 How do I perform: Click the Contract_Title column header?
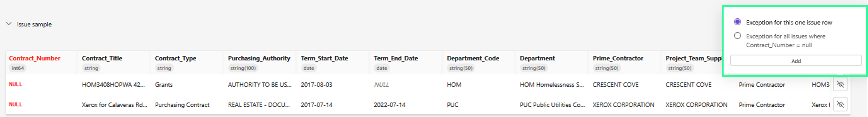coord(102,58)
